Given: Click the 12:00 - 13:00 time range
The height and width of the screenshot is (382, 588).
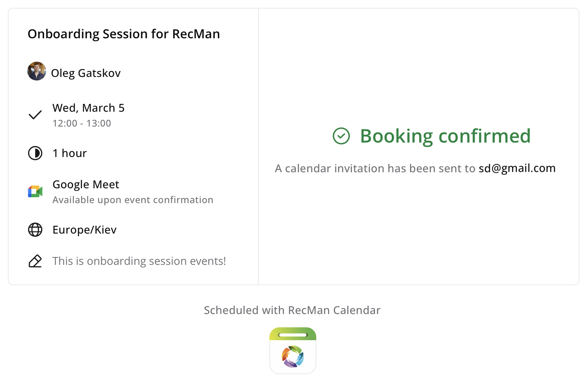Looking at the screenshot, I should pos(82,123).
